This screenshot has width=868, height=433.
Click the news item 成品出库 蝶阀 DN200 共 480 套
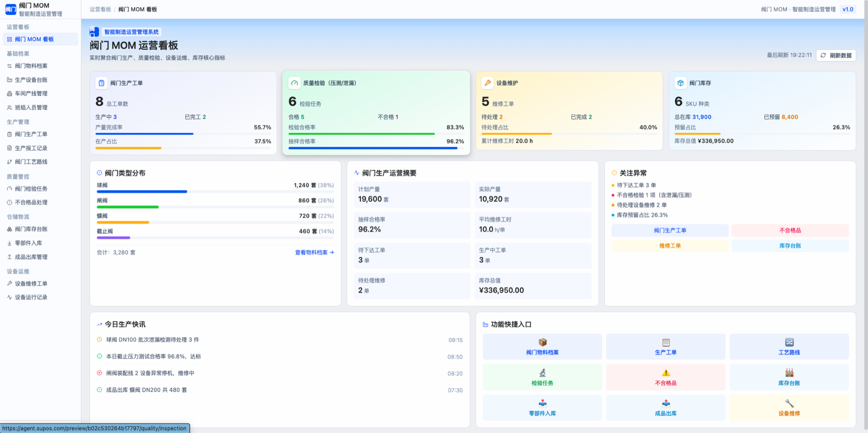[x=280, y=390]
